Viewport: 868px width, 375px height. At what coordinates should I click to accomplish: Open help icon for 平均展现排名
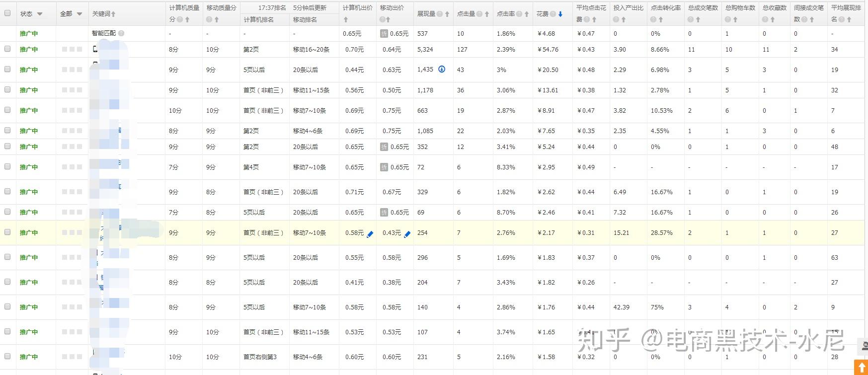coord(842,19)
